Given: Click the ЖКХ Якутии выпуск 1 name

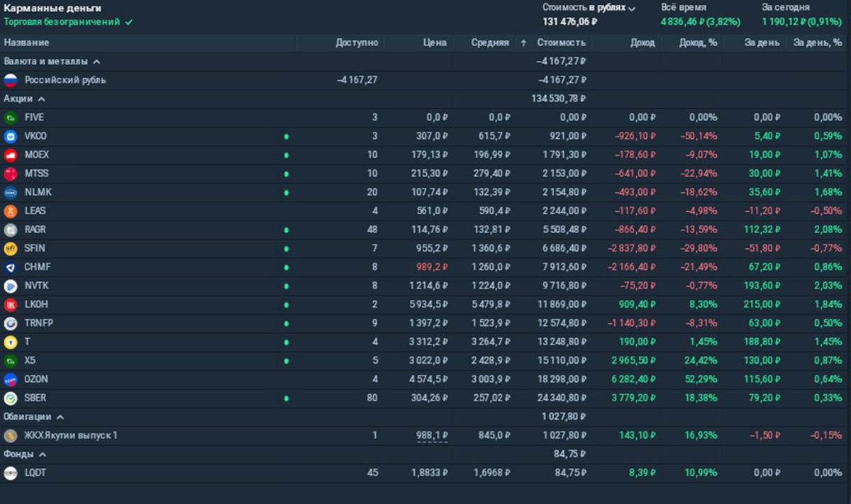Looking at the screenshot, I should pyautogui.click(x=71, y=436).
